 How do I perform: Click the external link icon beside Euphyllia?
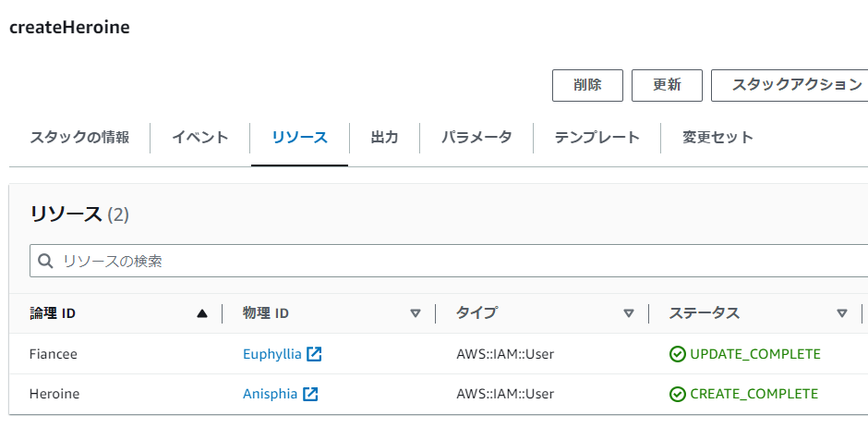point(314,354)
